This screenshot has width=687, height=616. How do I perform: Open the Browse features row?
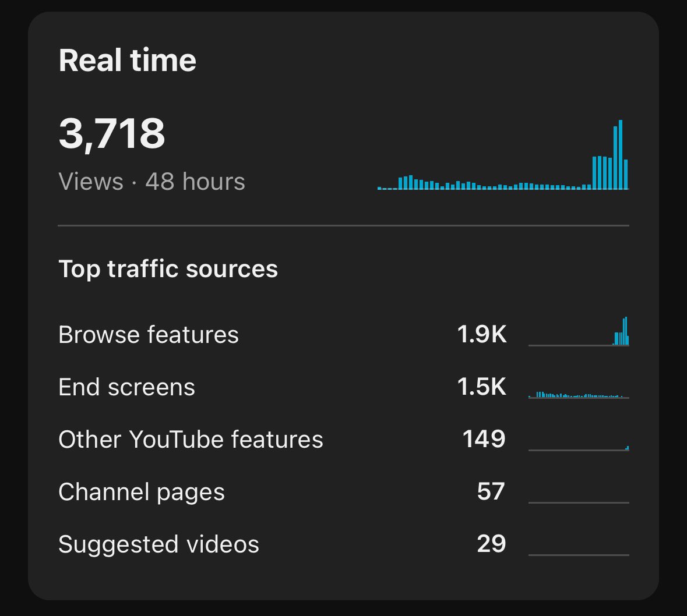344,334
